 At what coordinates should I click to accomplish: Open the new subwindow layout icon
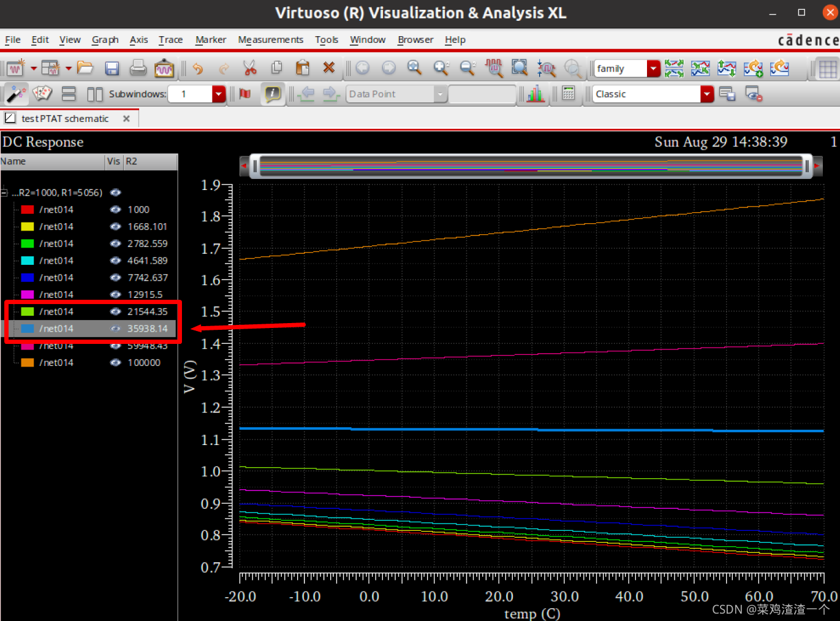tap(51, 68)
